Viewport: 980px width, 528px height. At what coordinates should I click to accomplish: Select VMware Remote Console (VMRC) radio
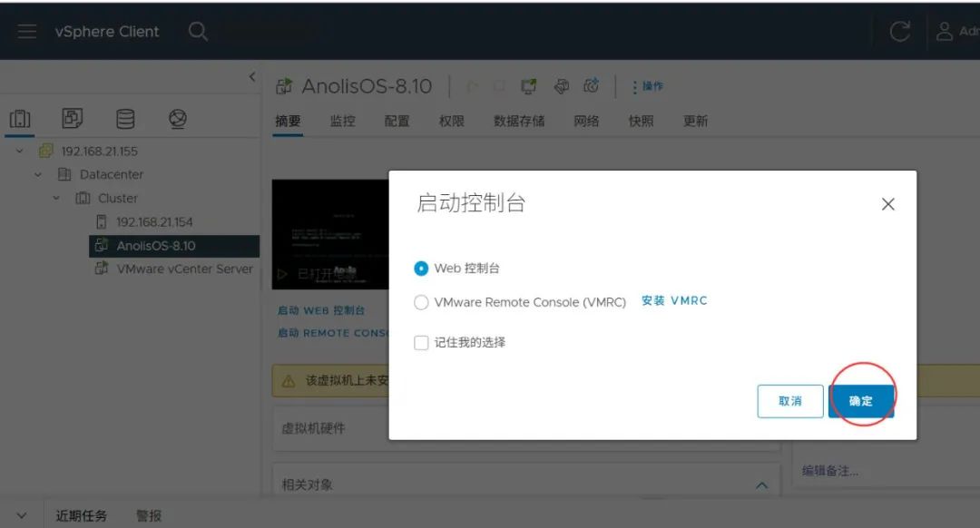tap(421, 302)
